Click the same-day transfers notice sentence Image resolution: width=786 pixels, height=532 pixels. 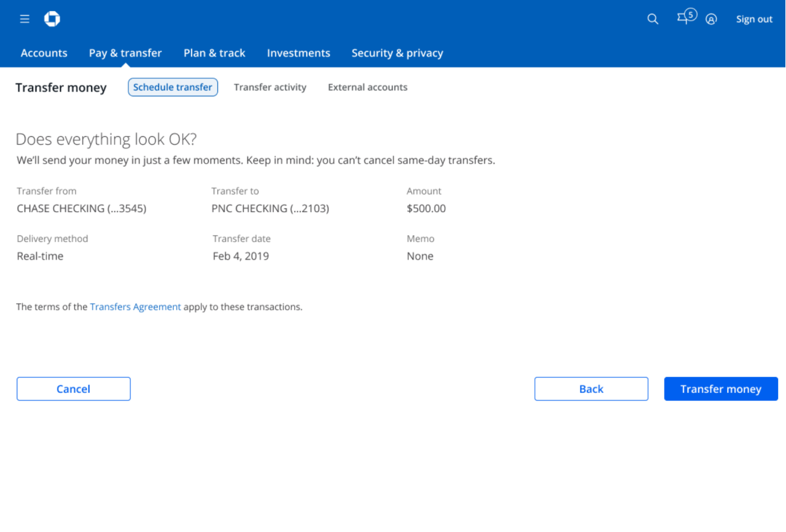point(256,161)
